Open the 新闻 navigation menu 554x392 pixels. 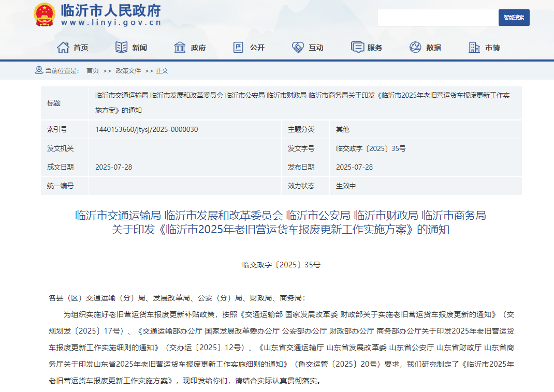tap(139, 48)
